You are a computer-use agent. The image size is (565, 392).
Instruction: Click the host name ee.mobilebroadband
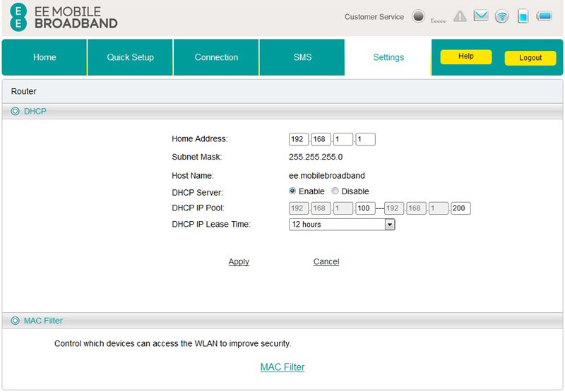[x=327, y=176]
